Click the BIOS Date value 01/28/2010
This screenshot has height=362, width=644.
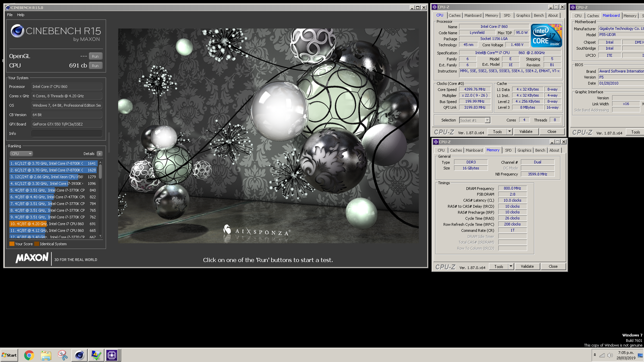[621, 83]
